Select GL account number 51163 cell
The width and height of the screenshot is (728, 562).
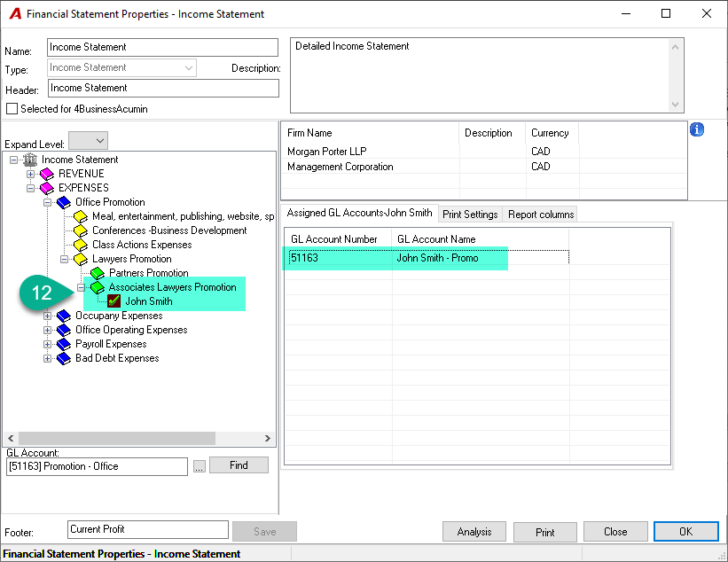[339, 258]
